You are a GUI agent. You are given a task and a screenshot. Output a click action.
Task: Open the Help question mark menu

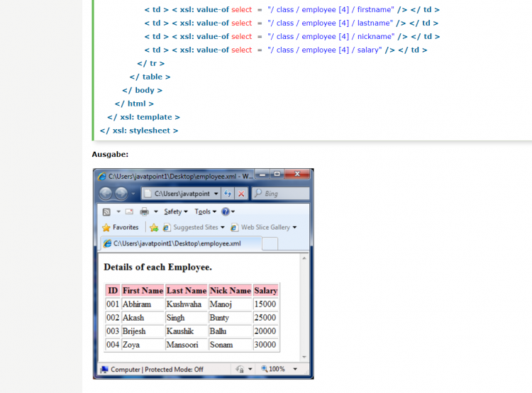coord(228,211)
